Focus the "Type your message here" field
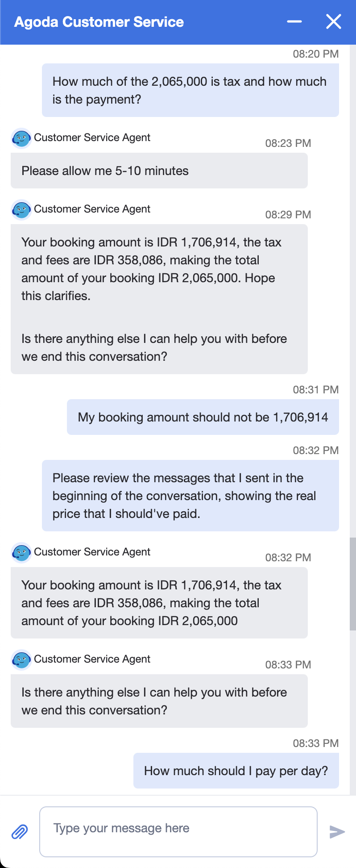This screenshot has width=356, height=868. click(178, 831)
